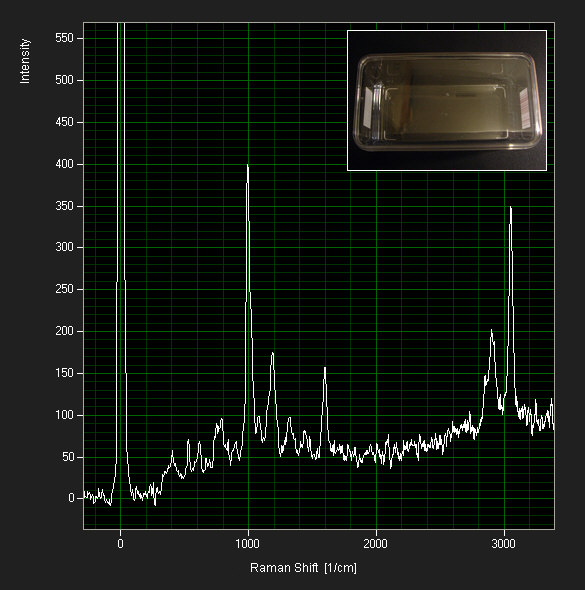The image size is (585, 590).
Task: Click the tallest Raman peak near 1000
Action: click(x=248, y=167)
